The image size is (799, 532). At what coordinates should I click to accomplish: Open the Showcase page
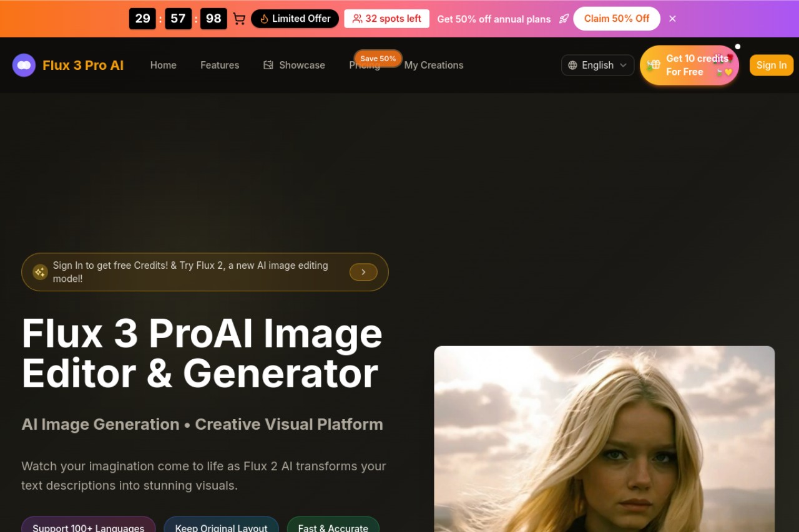[295, 65]
